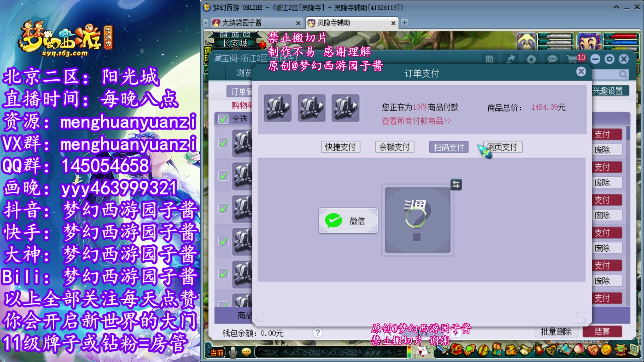
Task: Close the 订单支付 dialog with its X
Action: pyautogui.click(x=581, y=71)
